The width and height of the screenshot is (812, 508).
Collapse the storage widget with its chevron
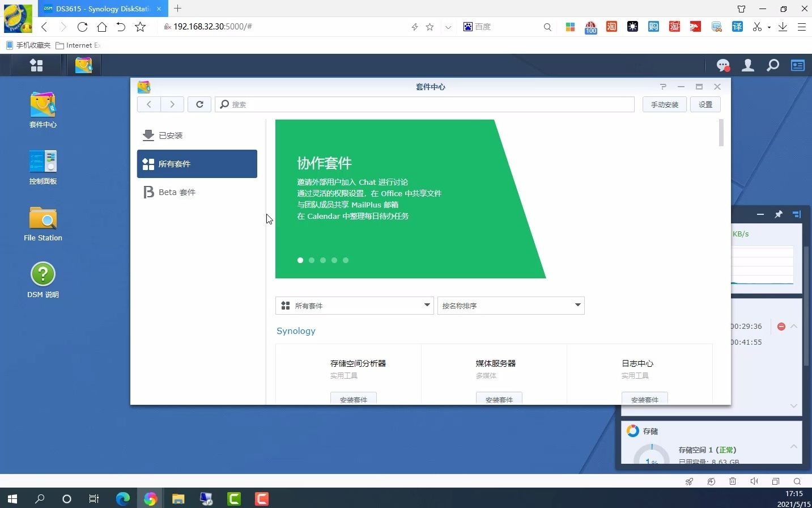(794, 447)
